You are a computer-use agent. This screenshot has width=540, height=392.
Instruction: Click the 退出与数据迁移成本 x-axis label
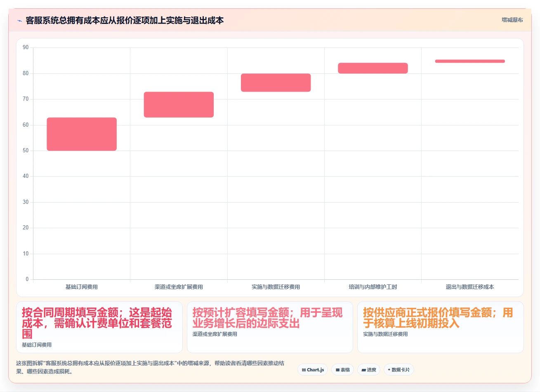pyautogui.click(x=470, y=287)
